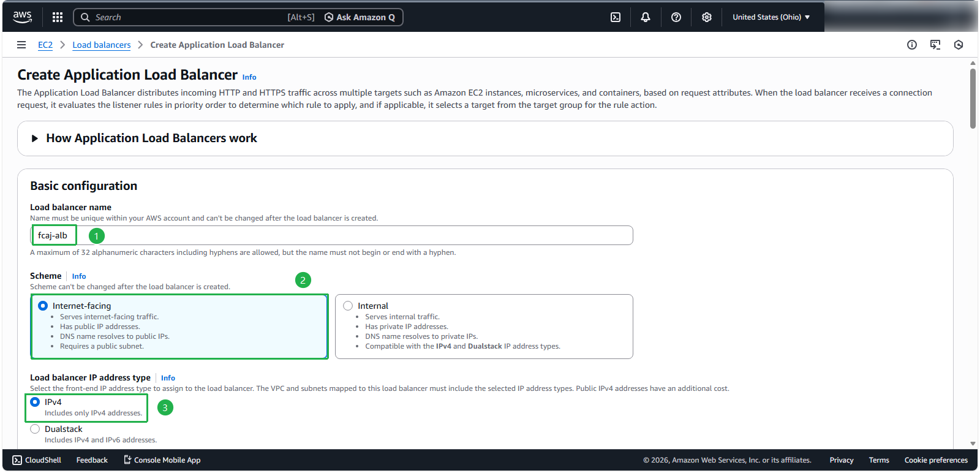Click the copyright Amazon Web Services text
This screenshot has height=473, width=980.
coord(727,460)
